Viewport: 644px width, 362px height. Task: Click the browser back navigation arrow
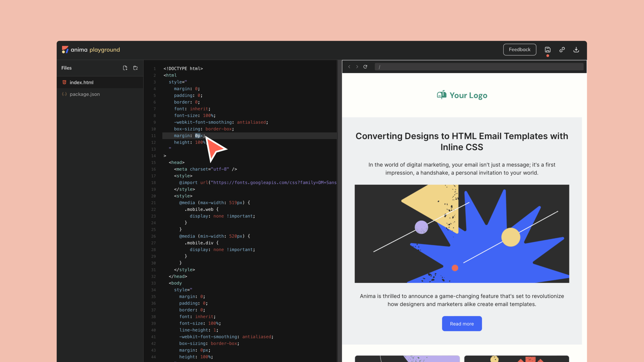(349, 67)
